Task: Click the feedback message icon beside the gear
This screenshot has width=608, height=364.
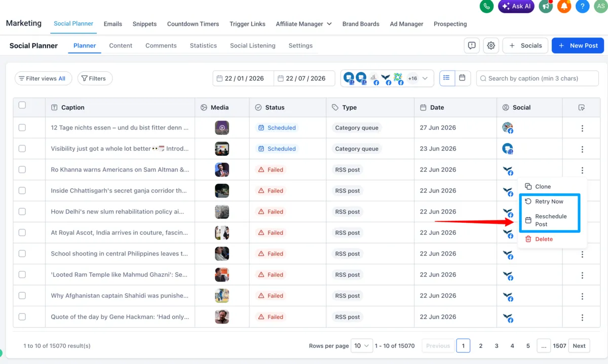Action: (472, 46)
